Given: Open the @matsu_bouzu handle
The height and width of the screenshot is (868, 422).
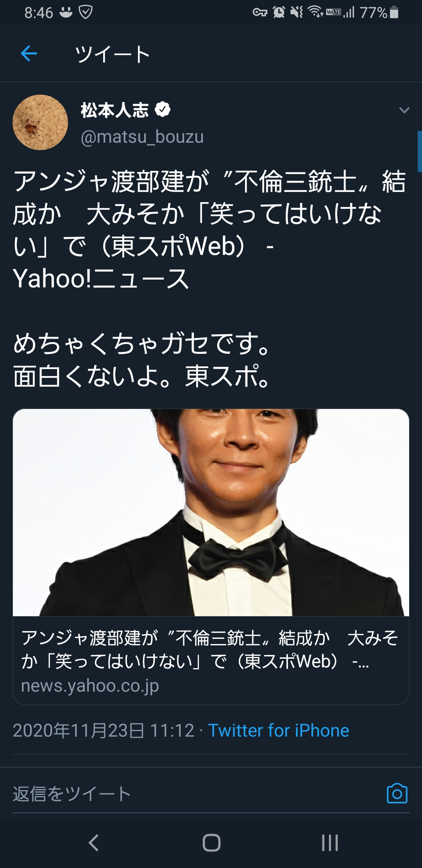Looking at the screenshot, I should [x=142, y=137].
